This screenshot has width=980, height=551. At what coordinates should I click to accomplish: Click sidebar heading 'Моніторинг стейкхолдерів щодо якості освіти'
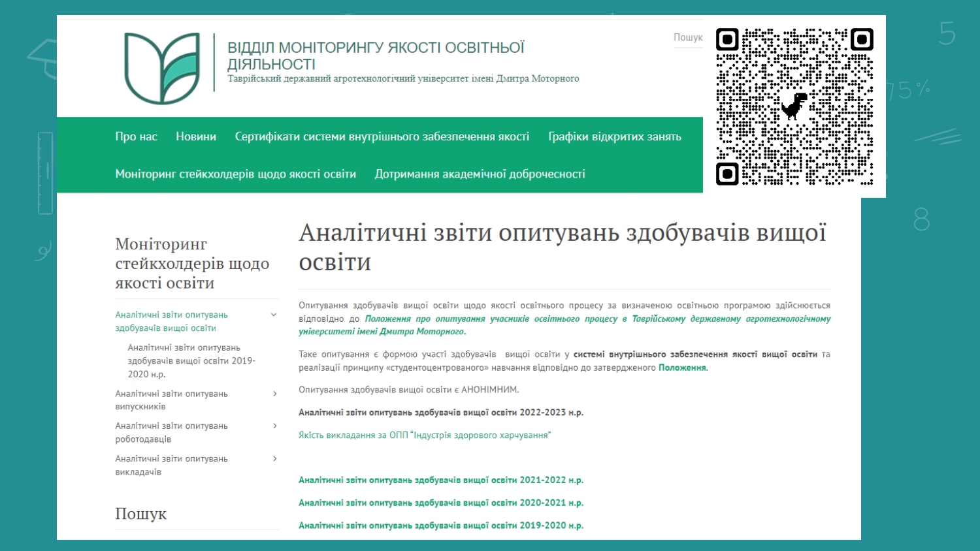pos(192,263)
